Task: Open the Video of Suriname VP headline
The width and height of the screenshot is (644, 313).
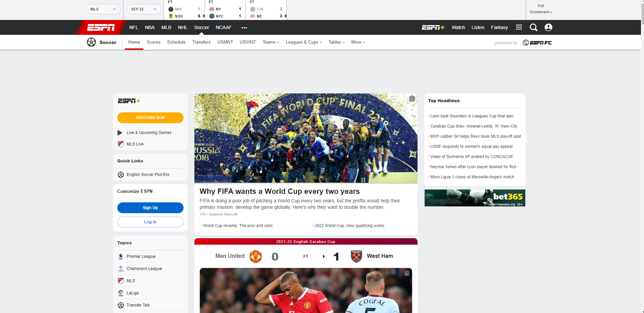Action: pyautogui.click(x=472, y=157)
